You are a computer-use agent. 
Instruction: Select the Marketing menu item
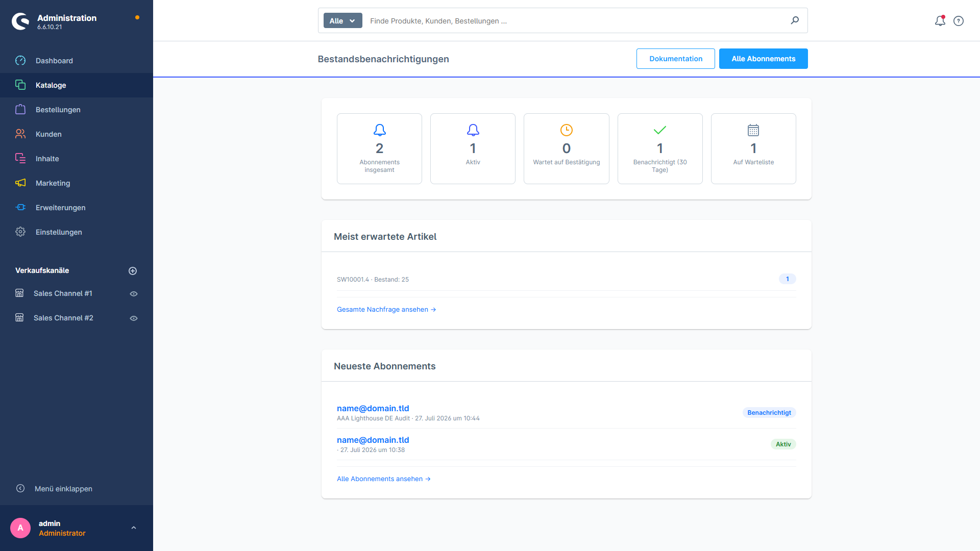(77, 183)
